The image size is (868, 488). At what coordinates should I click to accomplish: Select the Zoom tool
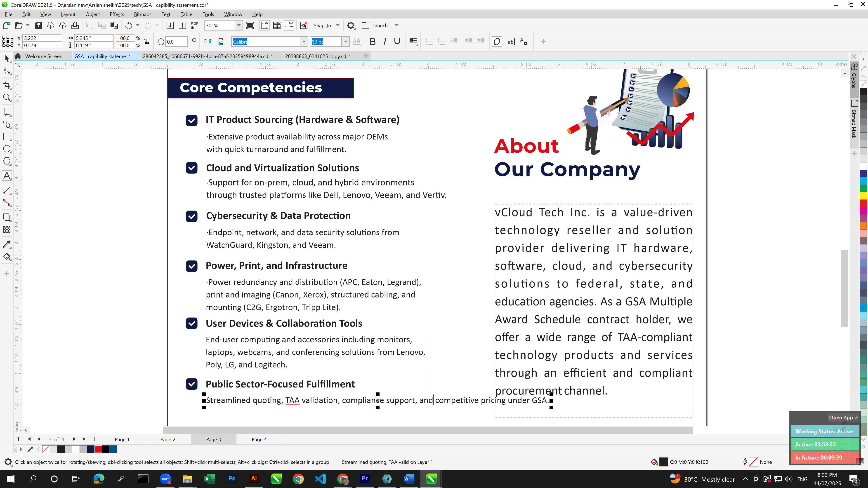pyautogui.click(x=7, y=98)
